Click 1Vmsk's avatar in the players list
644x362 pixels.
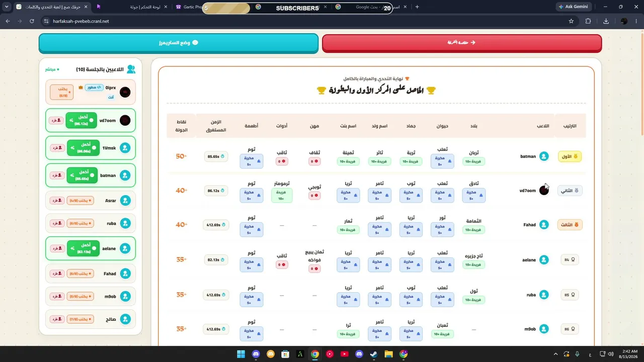click(x=125, y=148)
